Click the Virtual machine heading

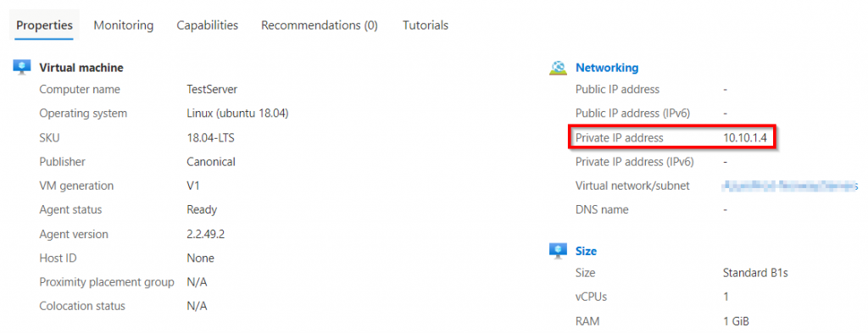point(81,68)
